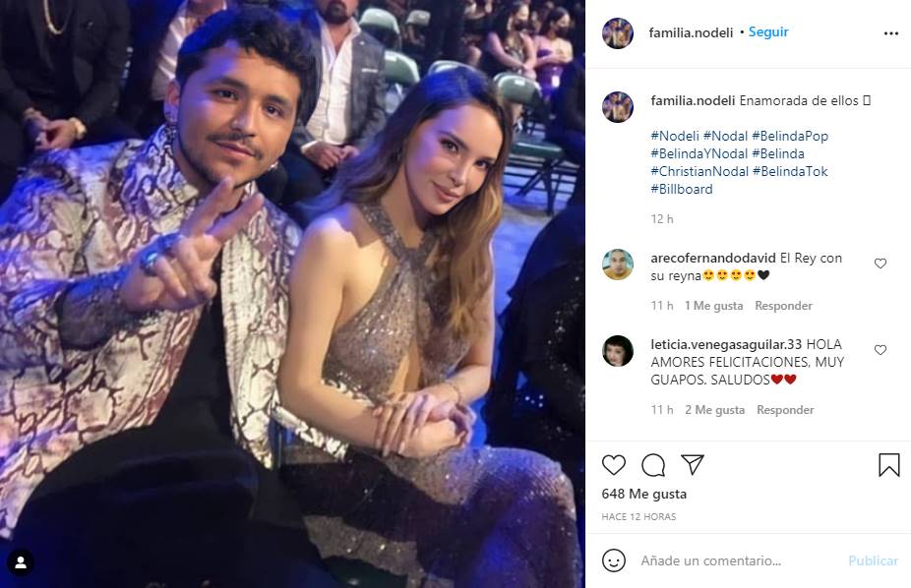Open leticia.venegasaguilar.33's avatar
The image size is (911, 588).
(x=618, y=351)
